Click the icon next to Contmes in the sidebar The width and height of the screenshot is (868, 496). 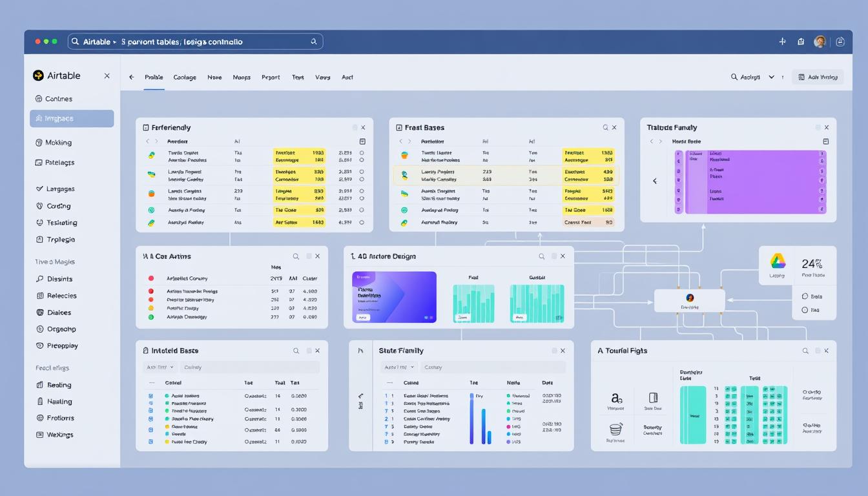pyautogui.click(x=38, y=99)
